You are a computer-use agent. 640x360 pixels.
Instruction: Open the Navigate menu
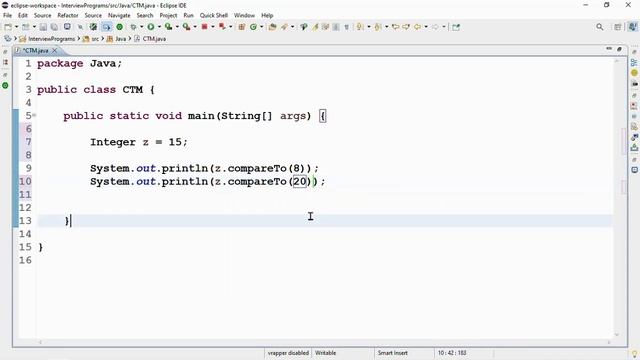coord(119,16)
